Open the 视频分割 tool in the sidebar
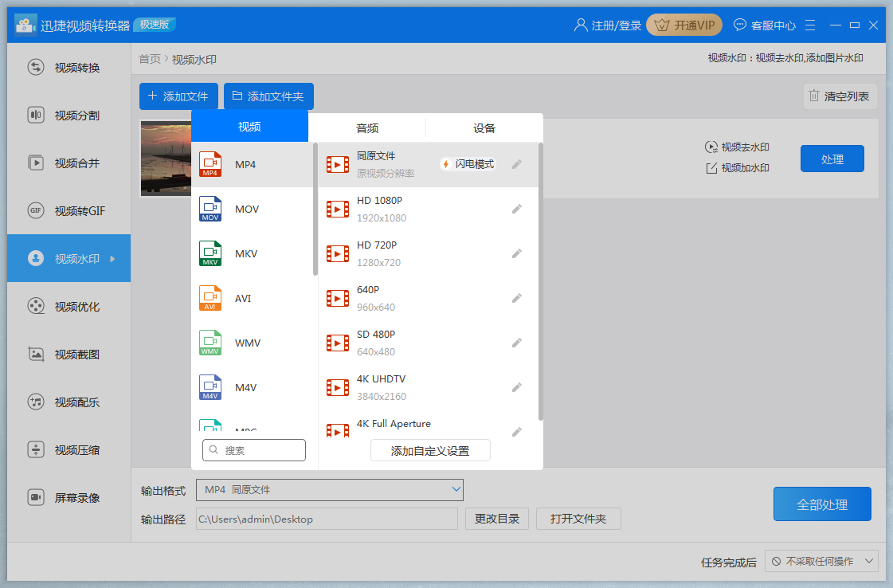The height and width of the screenshot is (588, 893). point(69,114)
